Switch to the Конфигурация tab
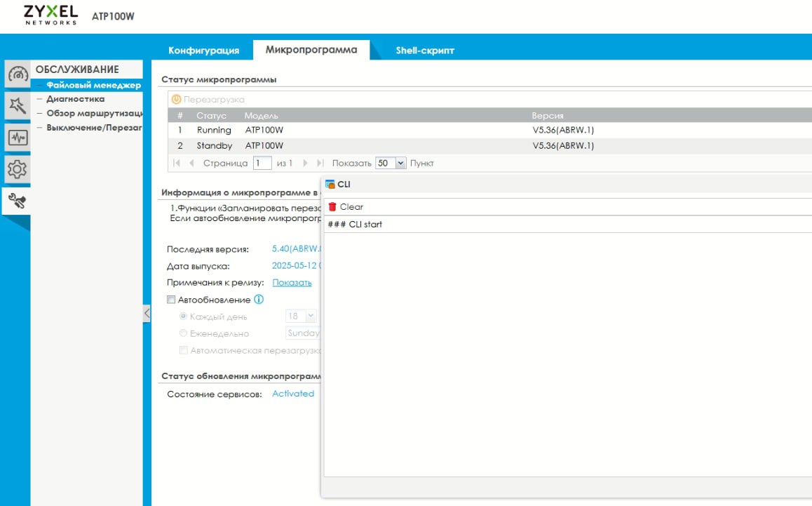 coord(203,51)
